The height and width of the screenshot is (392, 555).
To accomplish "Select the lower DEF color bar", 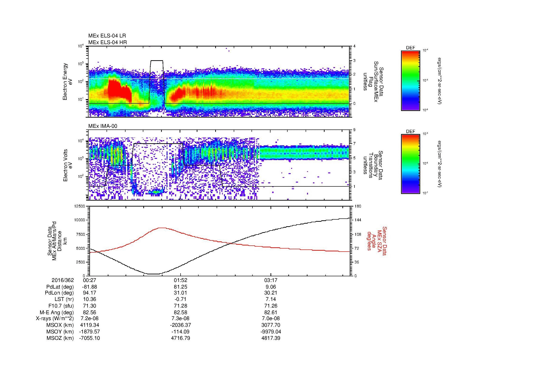I will click(410, 164).
